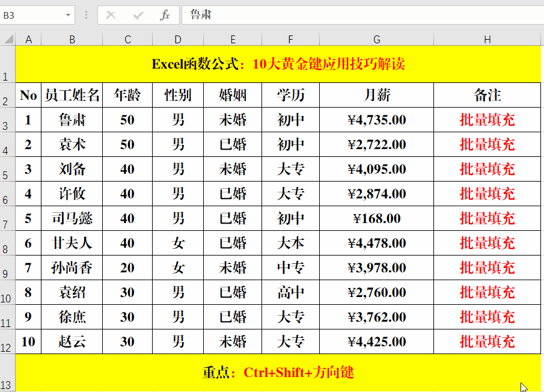Select column D header
Viewport: 544px width, 392px height.
178,39
